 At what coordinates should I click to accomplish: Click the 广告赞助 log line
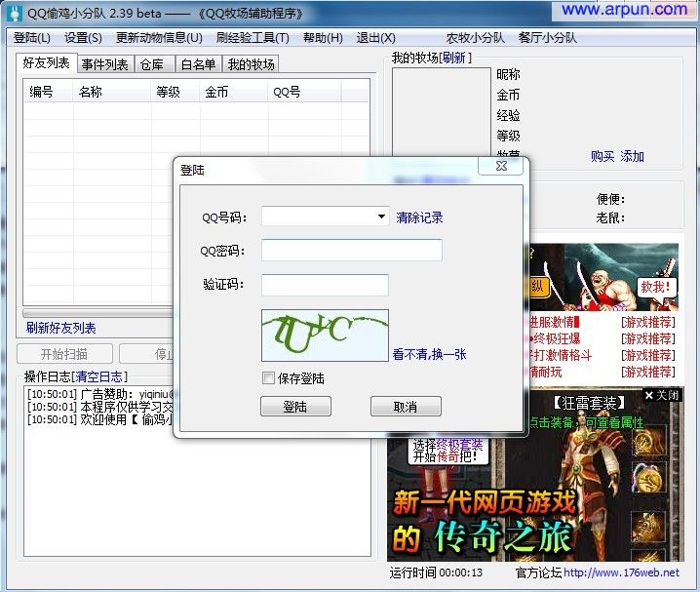click(x=100, y=394)
